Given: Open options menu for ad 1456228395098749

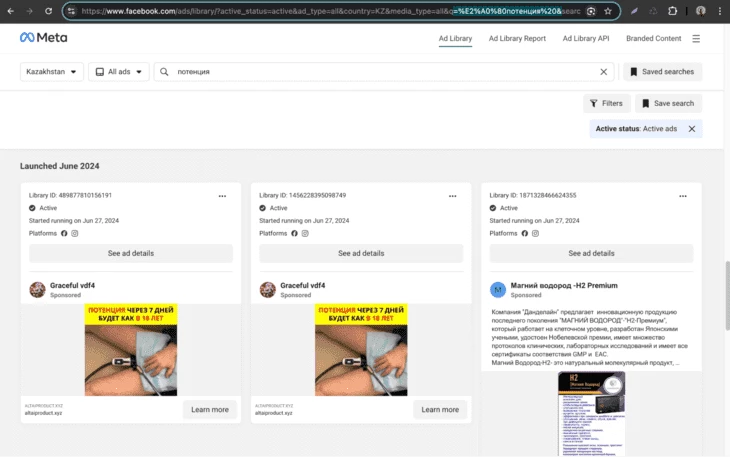Looking at the screenshot, I should [x=453, y=196].
